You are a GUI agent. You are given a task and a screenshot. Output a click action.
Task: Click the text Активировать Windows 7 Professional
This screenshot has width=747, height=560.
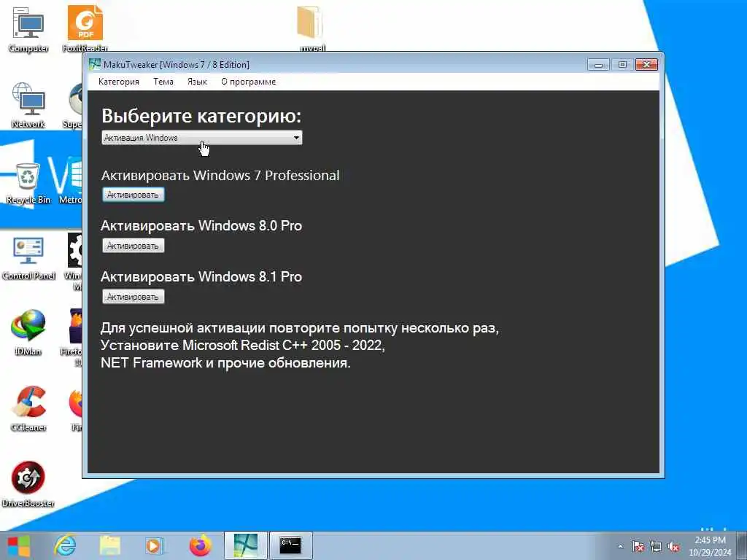[x=220, y=175]
